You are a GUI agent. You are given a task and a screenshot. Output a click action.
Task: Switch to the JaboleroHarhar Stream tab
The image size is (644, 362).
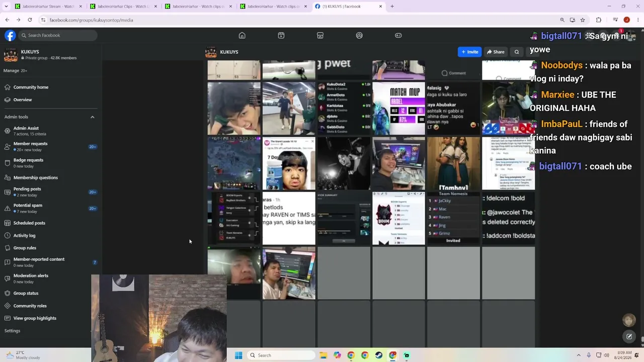[47, 7]
